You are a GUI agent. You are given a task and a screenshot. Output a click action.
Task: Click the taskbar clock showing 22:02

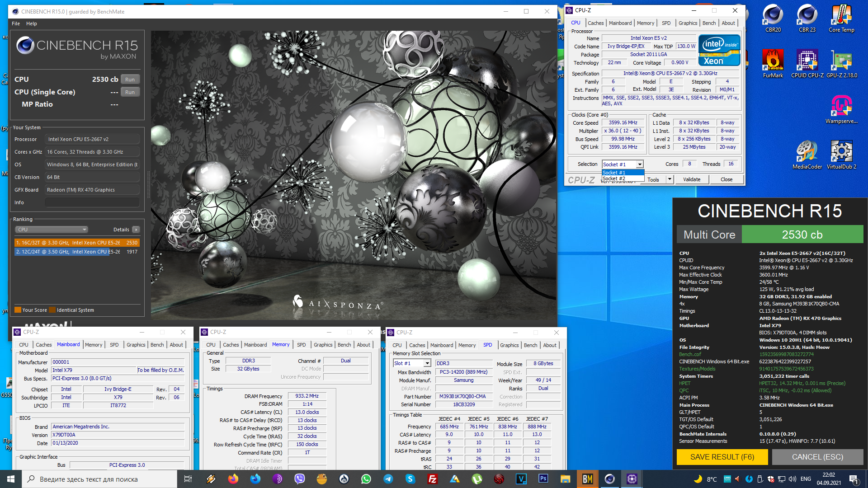click(829, 479)
